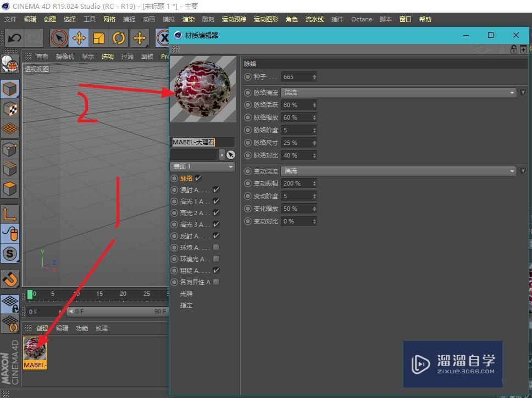This screenshot has width=532, height=398.
Task: Select the 光照 channel entry
Action: coord(186,294)
